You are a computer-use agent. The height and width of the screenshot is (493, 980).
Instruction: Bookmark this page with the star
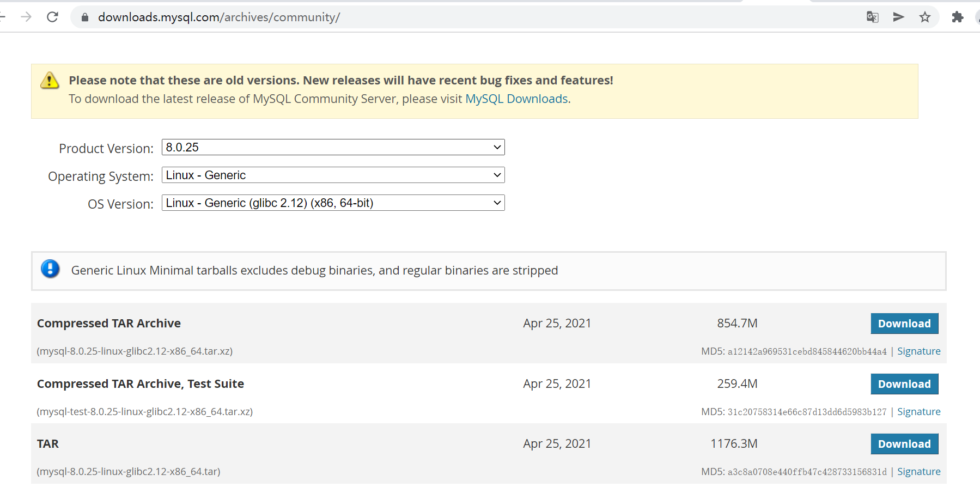pyautogui.click(x=925, y=17)
